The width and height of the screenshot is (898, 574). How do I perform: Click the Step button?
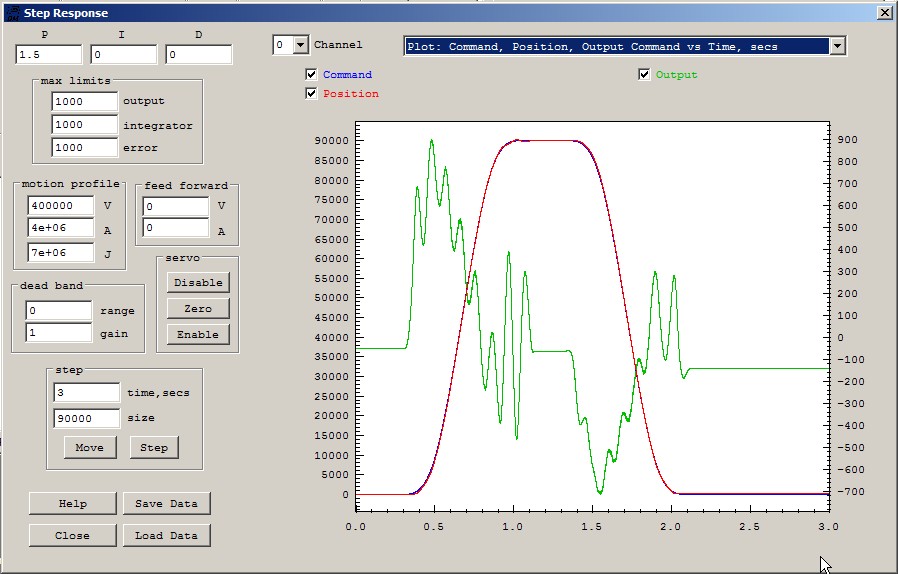[154, 447]
